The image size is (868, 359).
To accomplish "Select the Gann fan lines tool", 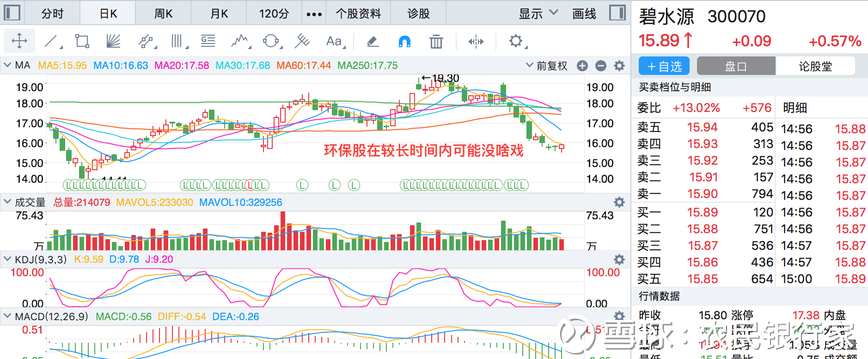I will [113, 41].
